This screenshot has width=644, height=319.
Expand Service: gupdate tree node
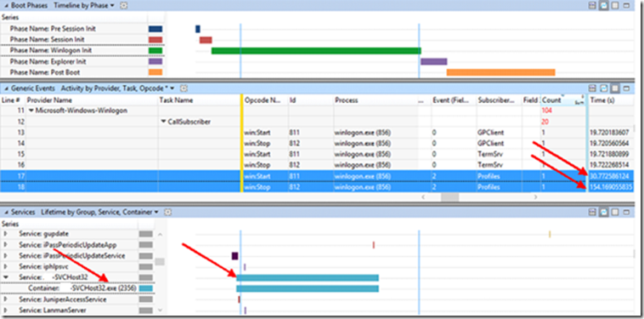(x=6, y=233)
